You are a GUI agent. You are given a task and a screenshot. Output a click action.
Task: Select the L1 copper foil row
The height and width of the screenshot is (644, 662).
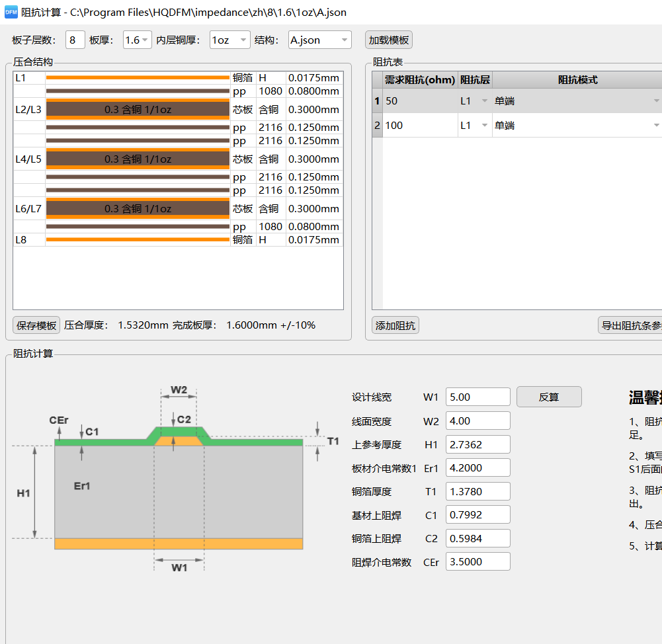138,78
